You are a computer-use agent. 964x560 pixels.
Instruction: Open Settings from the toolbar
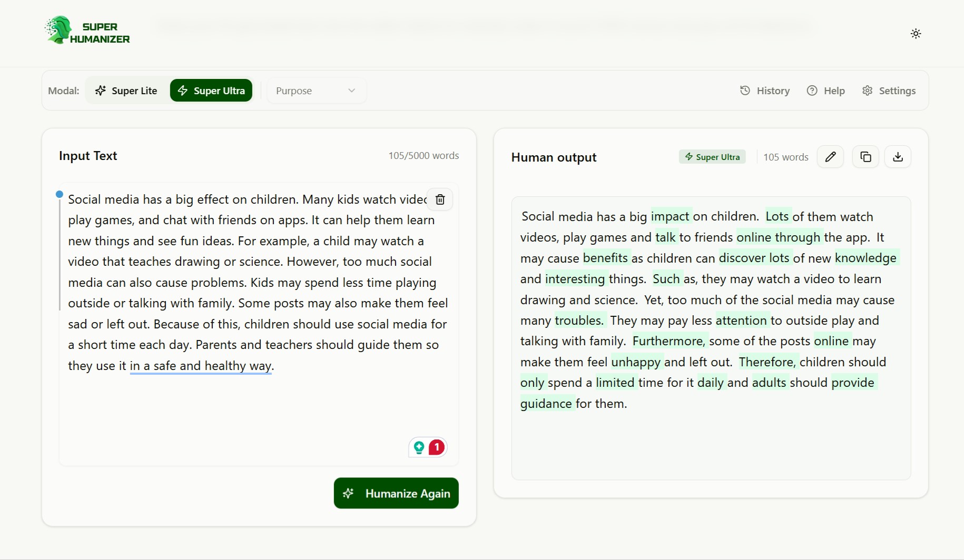coord(889,91)
